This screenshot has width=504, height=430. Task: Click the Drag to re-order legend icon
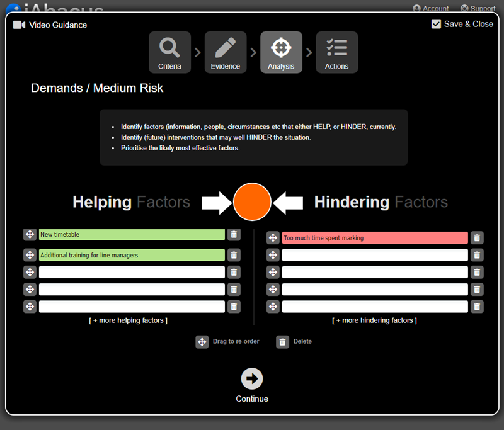coord(202,342)
